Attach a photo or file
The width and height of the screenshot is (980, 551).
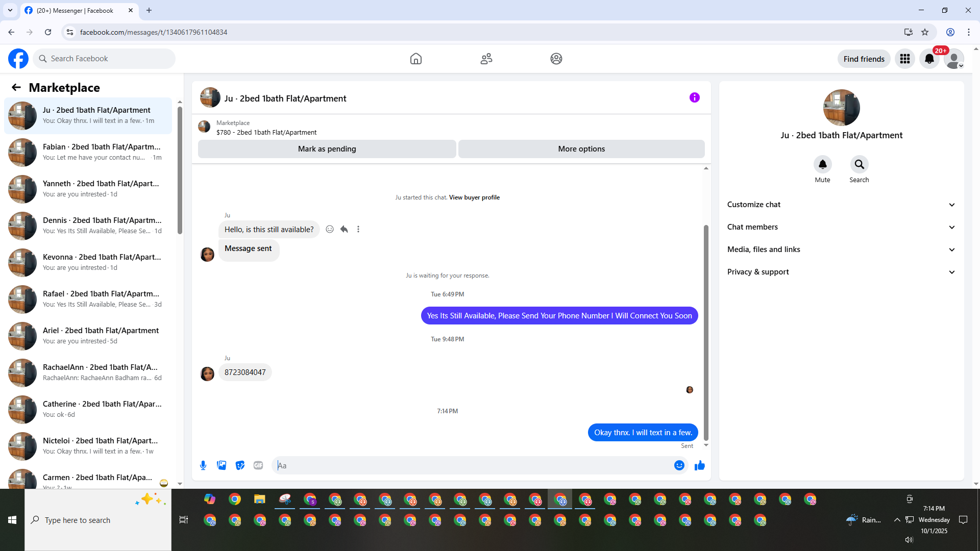coord(222,465)
